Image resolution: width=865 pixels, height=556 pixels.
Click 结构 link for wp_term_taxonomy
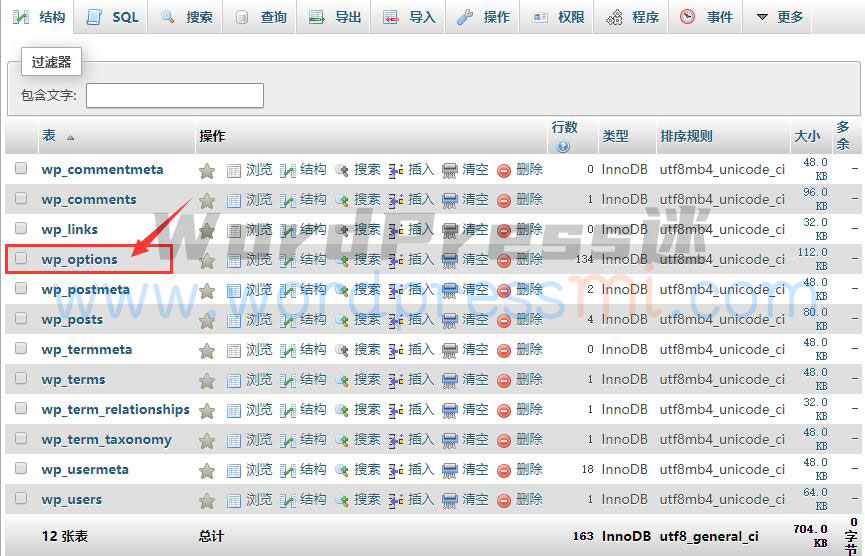313,439
